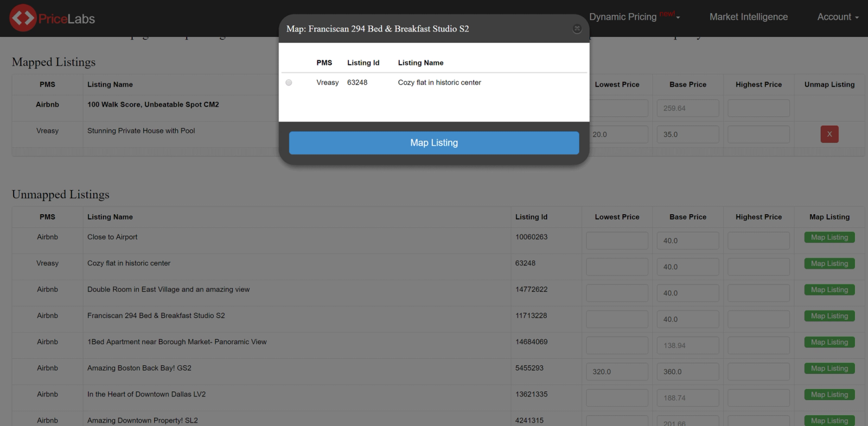This screenshot has height=426, width=868.
Task: Click Base Price field showing 138.94
Action: coord(688,345)
